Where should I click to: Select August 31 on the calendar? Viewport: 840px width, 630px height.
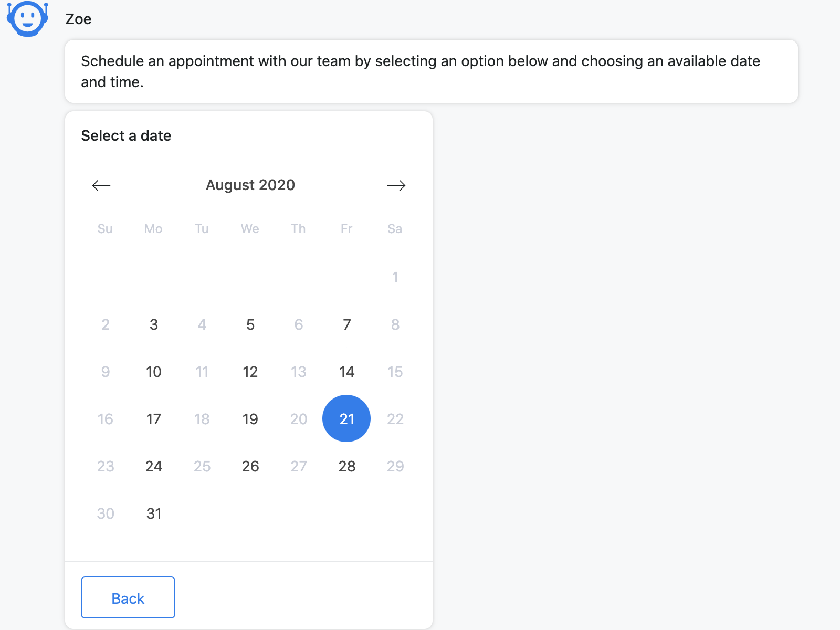(154, 513)
